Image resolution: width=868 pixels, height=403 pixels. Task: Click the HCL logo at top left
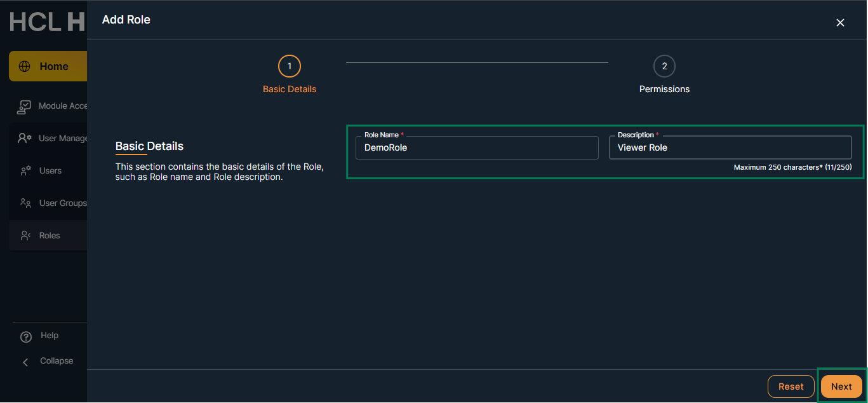pyautogui.click(x=47, y=22)
